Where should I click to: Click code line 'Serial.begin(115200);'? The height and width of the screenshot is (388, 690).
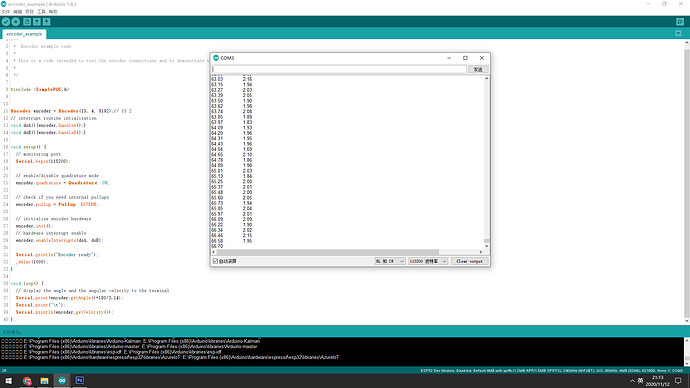[43, 161]
